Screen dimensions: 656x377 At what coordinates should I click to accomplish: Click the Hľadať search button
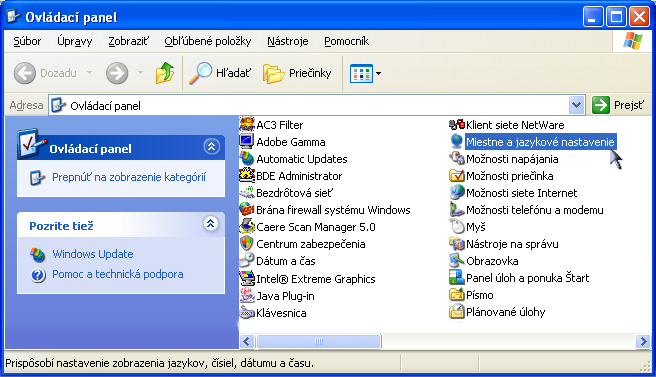(220, 73)
